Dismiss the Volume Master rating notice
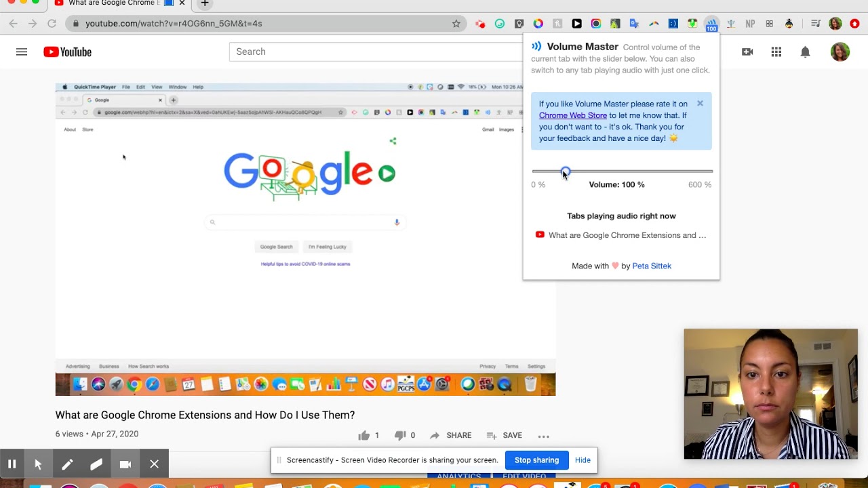868x488 pixels. (x=700, y=104)
